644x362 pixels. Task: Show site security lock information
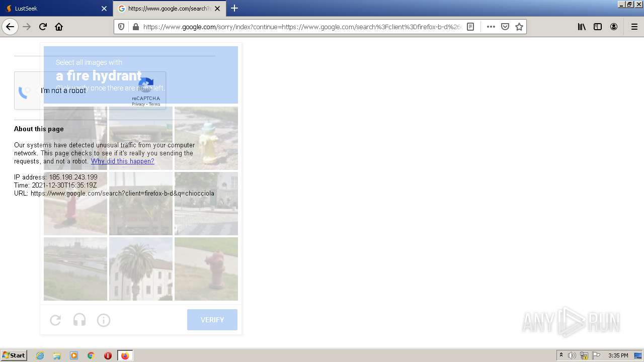coord(135,27)
